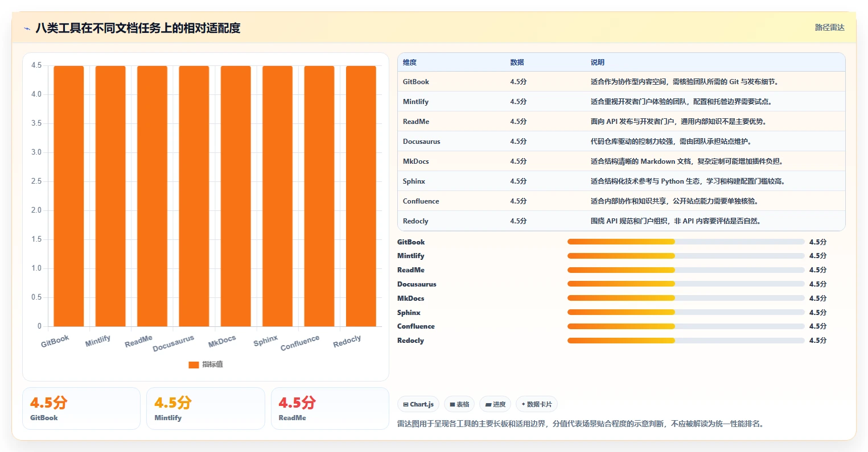Image resolution: width=868 pixels, height=452 pixels.
Task: Click the Docusaurus label on the chart's x-axis
Action: pyautogui.click(x=174, y=343)
